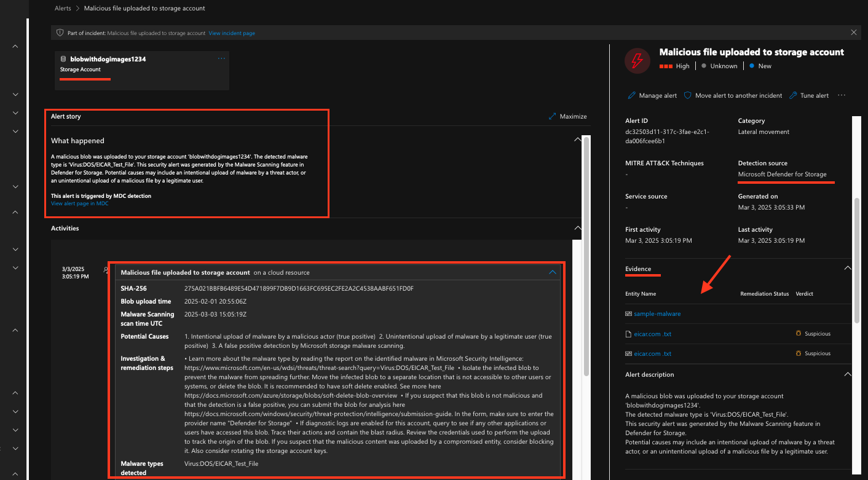Click the entity icon beside sample-malware
Viewport: 868px width, 480px height.
pos(628,313)
